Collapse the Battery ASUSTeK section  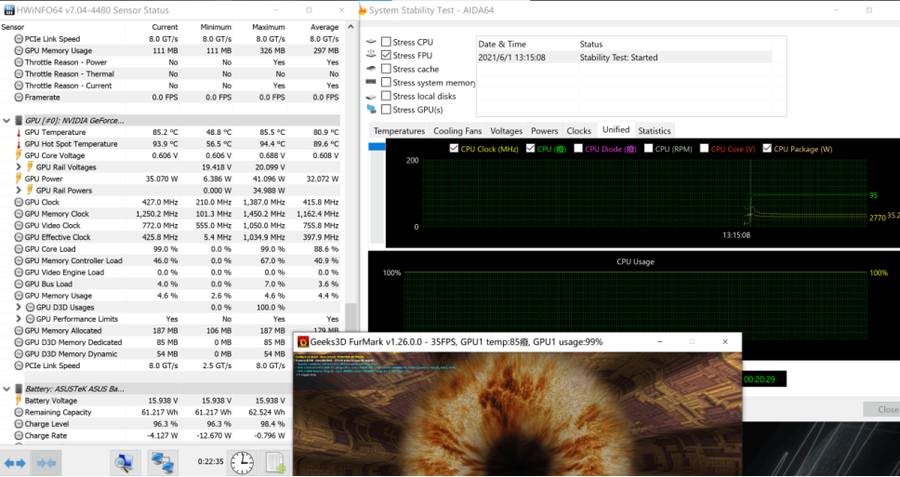[8, 388]
